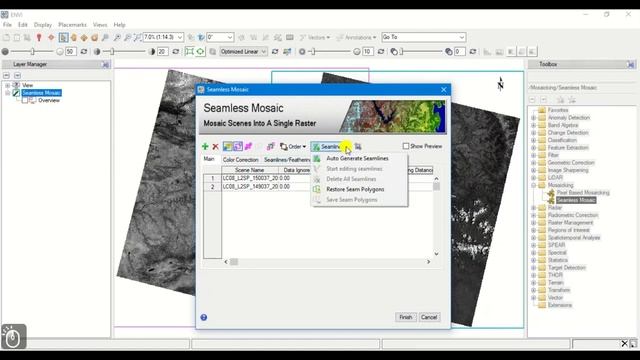The width and height of the screenshot is (640, 360).
Task: Open the Display menu
Action: point(43,25)
